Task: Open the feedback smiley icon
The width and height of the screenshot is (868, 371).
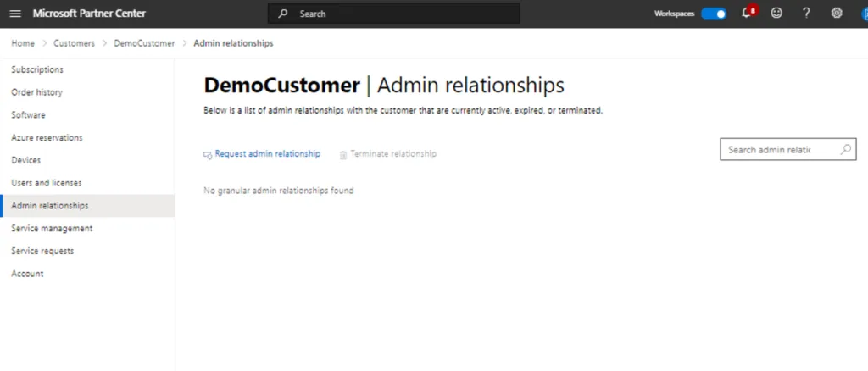Action: tap(776, 14)
